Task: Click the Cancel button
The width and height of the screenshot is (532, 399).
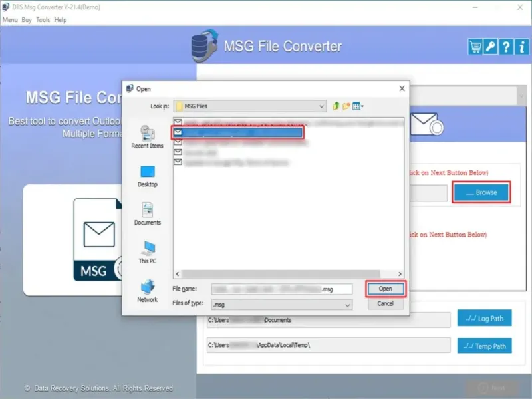Action: 386,304
